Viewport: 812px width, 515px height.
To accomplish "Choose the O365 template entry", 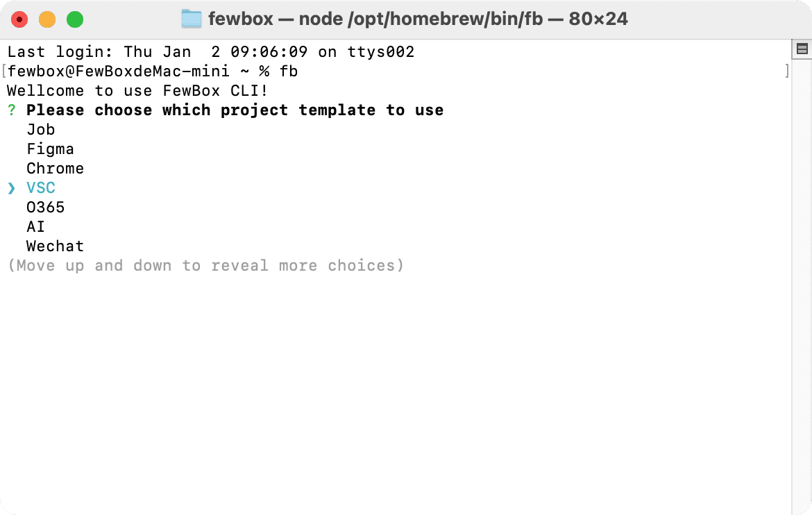I will [x=45, y=208].
